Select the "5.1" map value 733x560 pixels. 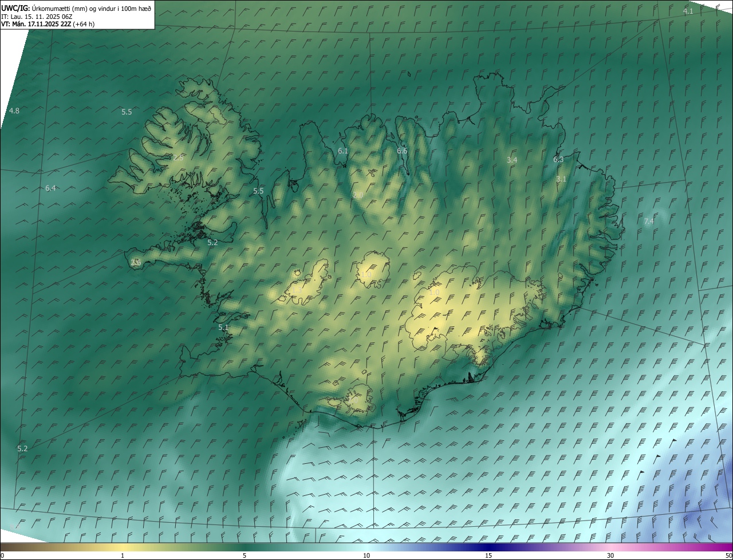(x=223, y=328)
